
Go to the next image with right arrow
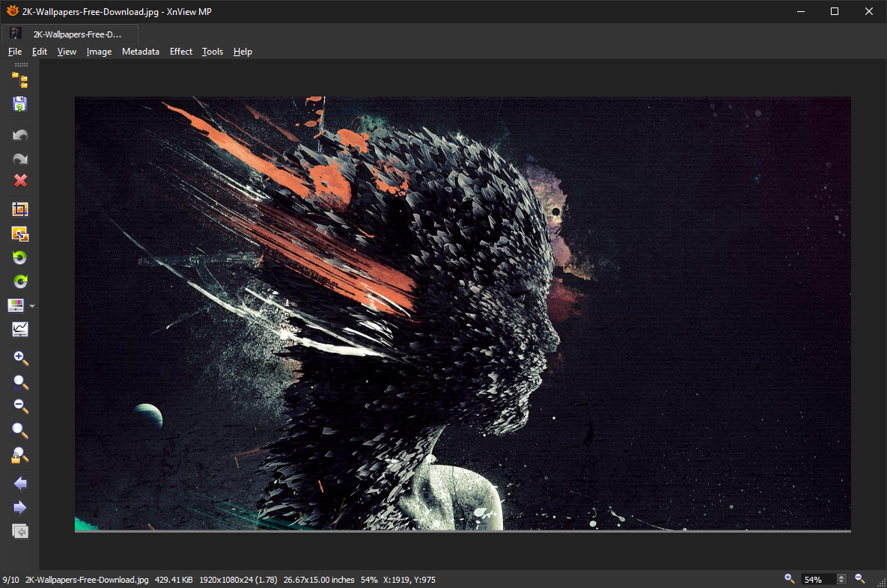[20, 508]
